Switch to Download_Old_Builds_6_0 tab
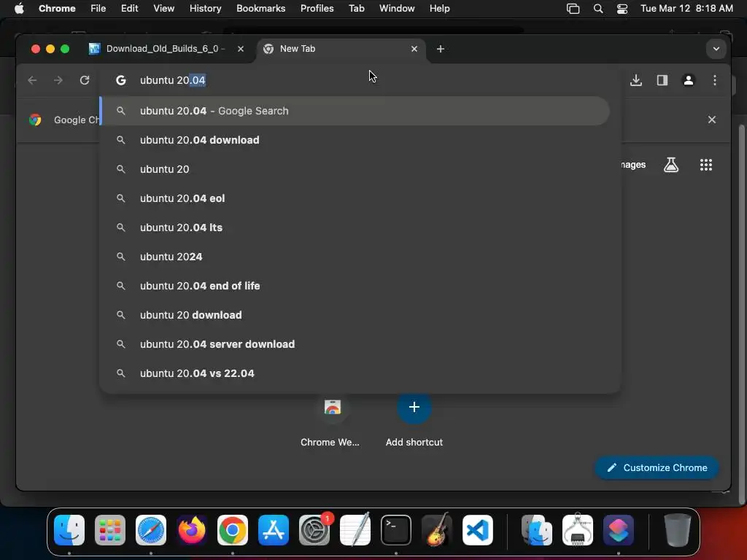The image size is (747, 560). click(162, 49)
